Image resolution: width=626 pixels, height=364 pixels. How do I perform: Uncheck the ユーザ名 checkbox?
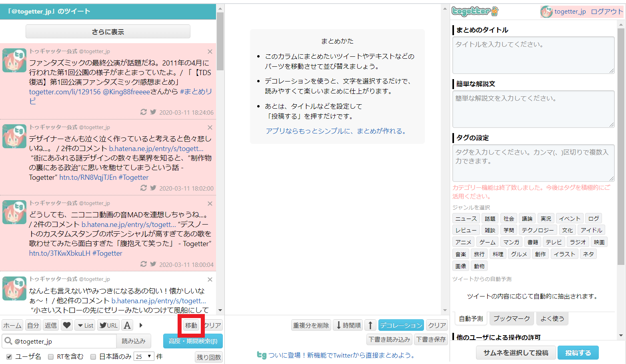(x=9, y=356)
